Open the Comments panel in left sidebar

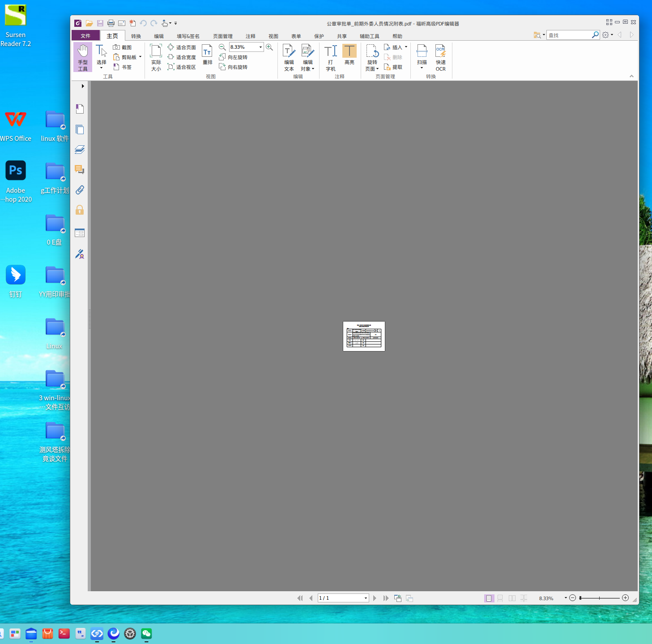coord(80,169)
